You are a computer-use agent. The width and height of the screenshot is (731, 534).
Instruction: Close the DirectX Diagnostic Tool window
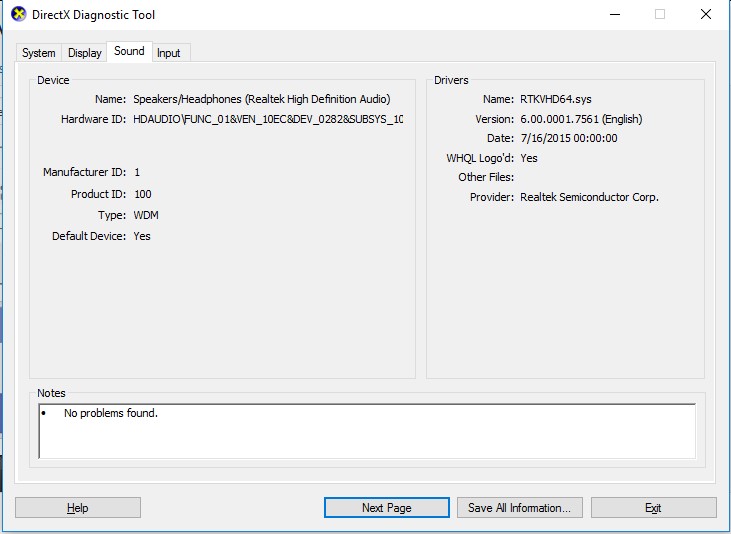[706, 14]
